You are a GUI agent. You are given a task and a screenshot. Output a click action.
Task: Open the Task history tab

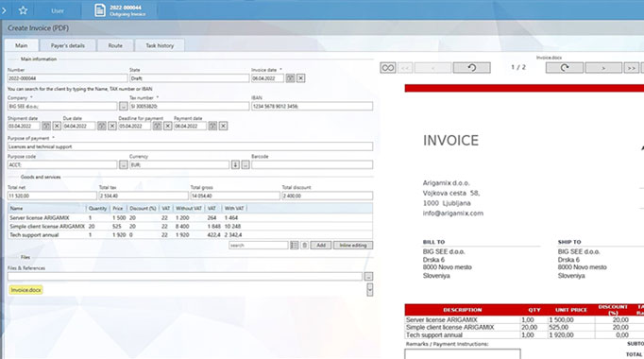pyautogui.click(x=160, y=45)
